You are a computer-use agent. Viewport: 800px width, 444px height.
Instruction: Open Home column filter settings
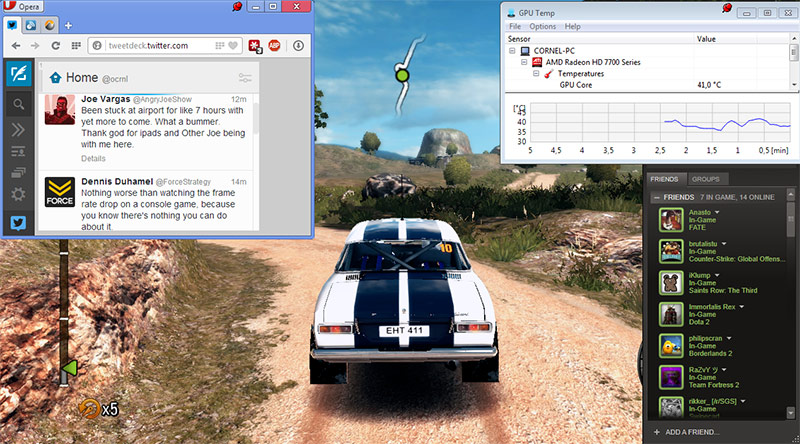coord(245,78)
